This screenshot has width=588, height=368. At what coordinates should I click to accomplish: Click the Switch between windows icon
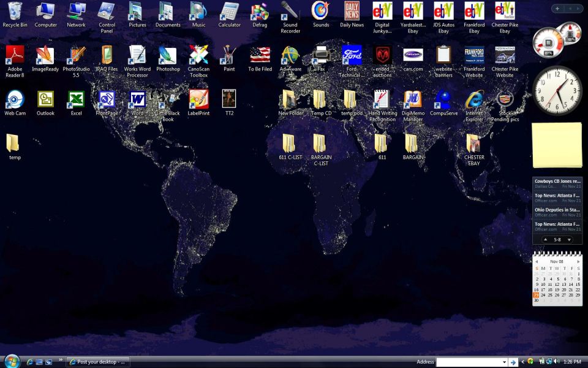[49, 362]
